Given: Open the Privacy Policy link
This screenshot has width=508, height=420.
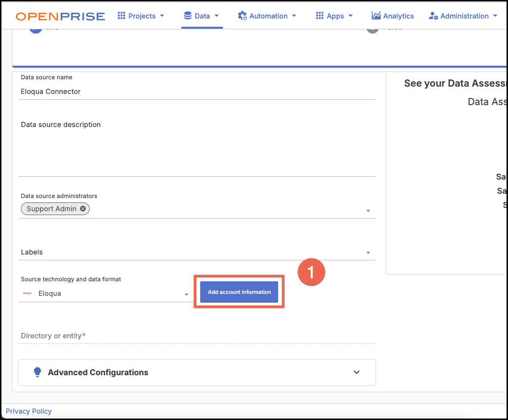Looking at the screenshot, I should [x=29, y=411].
